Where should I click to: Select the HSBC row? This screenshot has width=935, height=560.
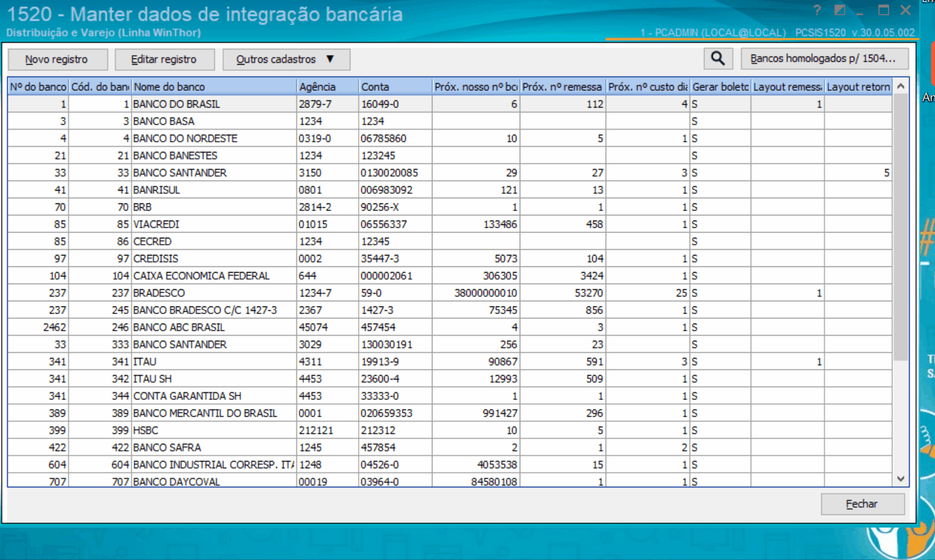point(450,430)
